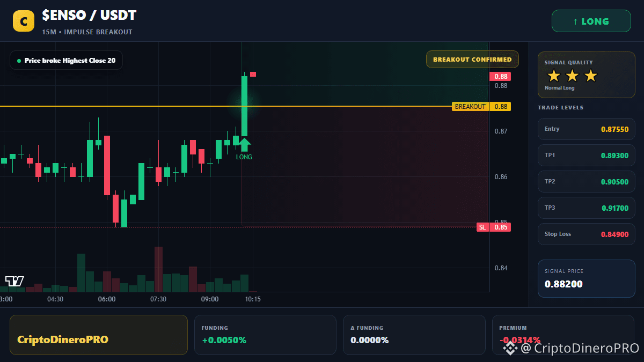Select the TP2 0.90500 level row
The image size is (644, 362).
pos(587,181)
